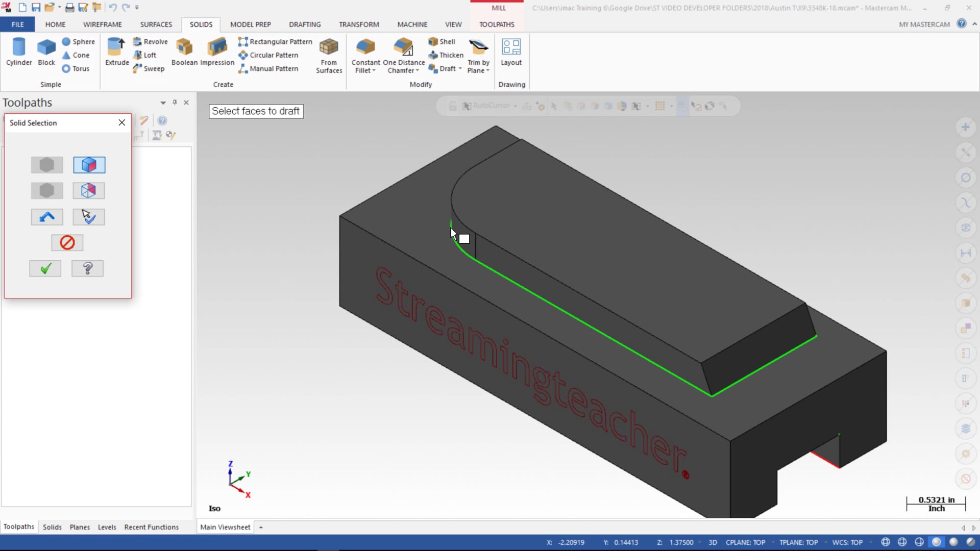Clear selections with the red cancel button
Screen dimensions: 980x551
(x=67, y=242)
